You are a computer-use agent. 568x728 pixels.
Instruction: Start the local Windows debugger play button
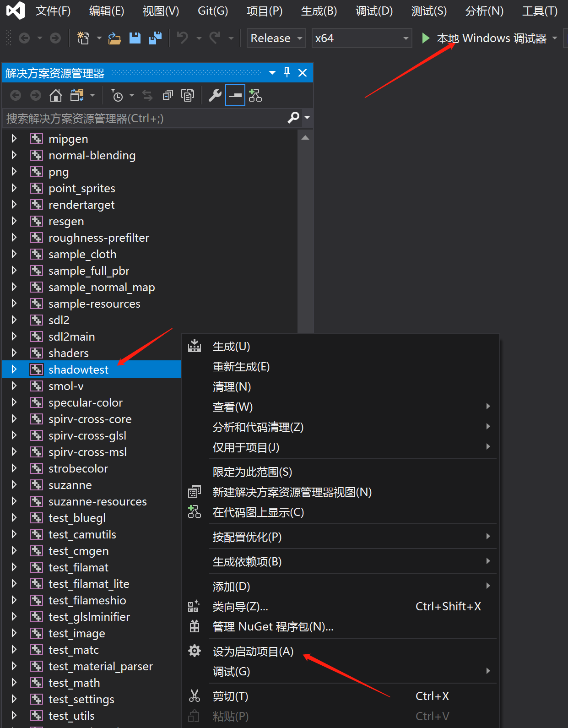click(426, 38)
